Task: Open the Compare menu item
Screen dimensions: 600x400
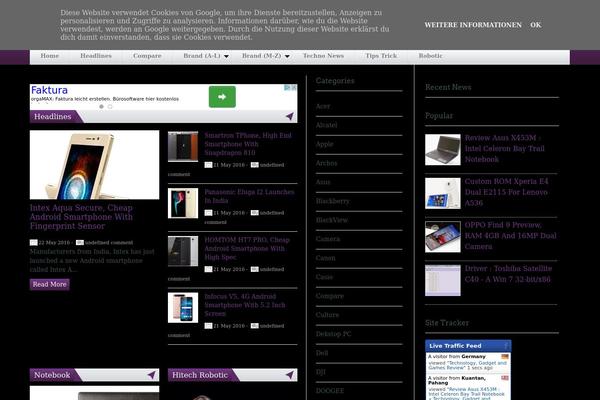Action: point(147,56)
